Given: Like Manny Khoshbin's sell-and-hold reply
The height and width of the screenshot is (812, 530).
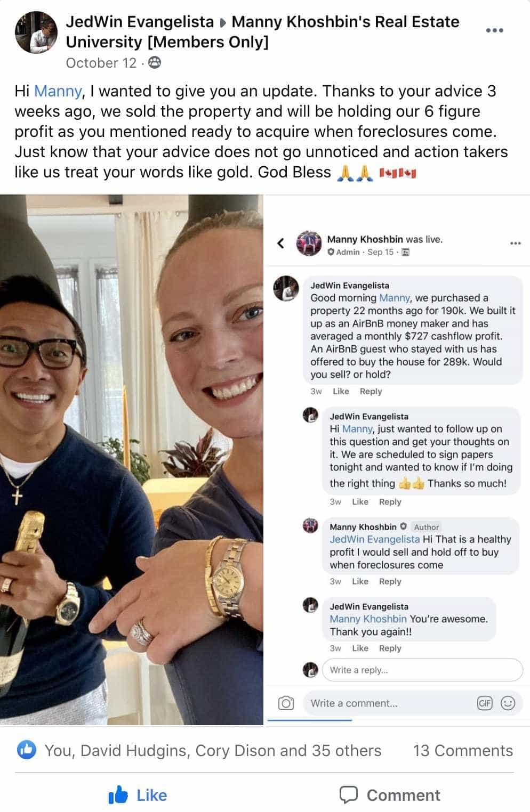Looking at the screenshot, I should point(360,581).
